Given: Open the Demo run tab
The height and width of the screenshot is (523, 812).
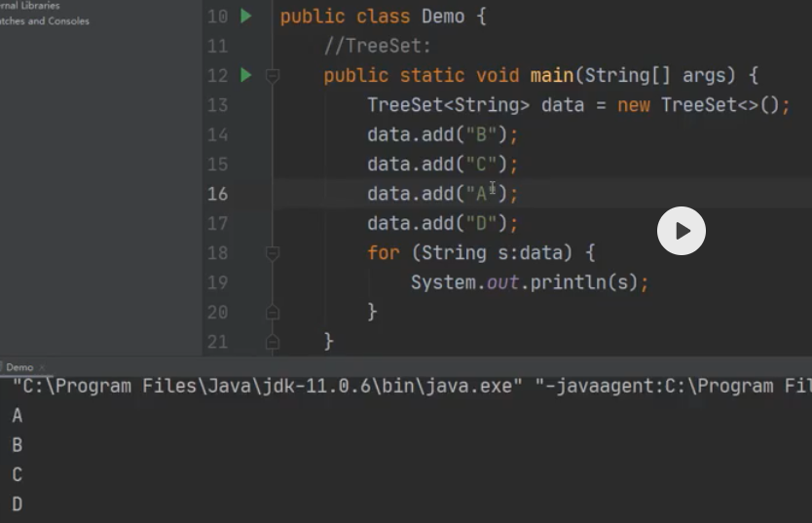Looking at the screenshot, I should 19,367.
